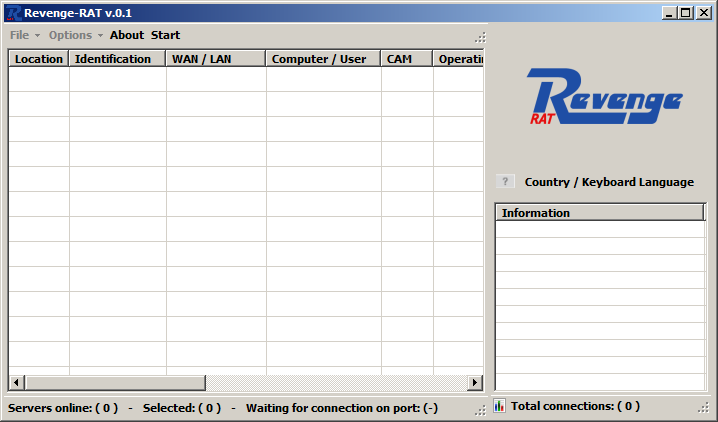Click the CAM column header

coord(406,59)
